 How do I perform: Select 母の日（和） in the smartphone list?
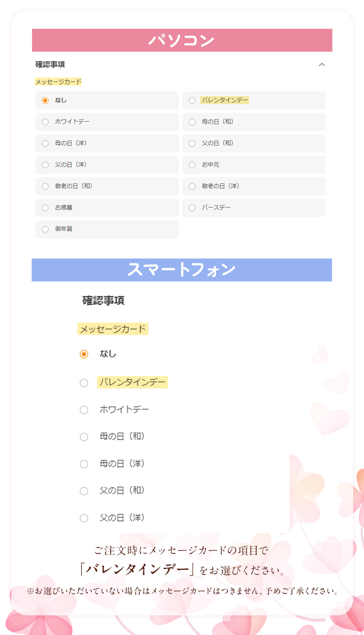point(84,437)
